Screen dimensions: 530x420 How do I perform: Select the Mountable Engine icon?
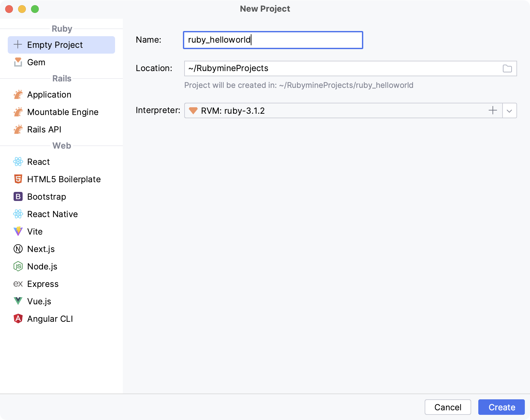point(18,112)
